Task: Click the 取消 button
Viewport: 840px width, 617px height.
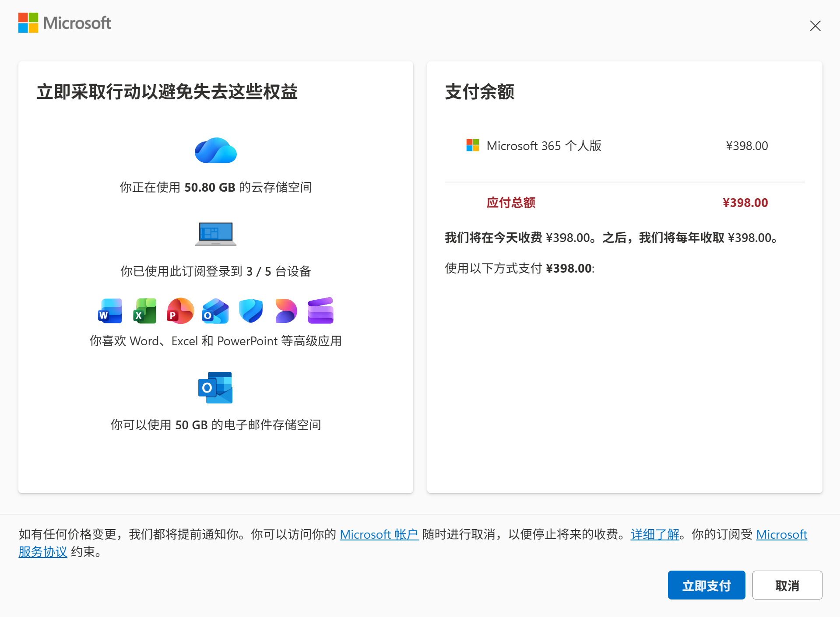Action: click(787, 585)
